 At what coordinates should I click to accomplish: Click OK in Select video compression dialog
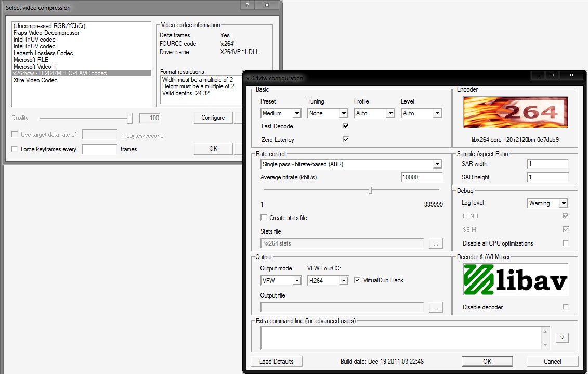click(x=213, y=149)
